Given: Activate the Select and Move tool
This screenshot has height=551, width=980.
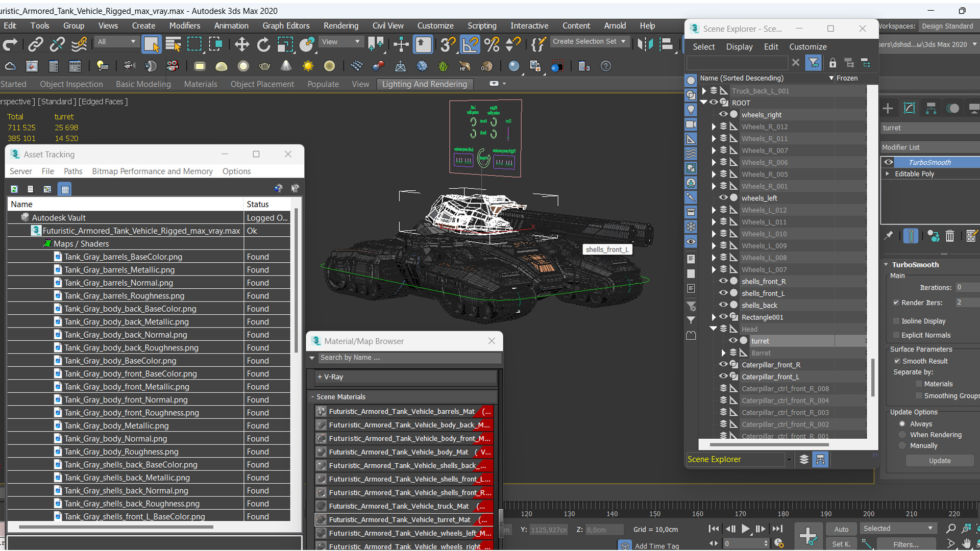Looking at the screenshot, I should click(241, 44).
